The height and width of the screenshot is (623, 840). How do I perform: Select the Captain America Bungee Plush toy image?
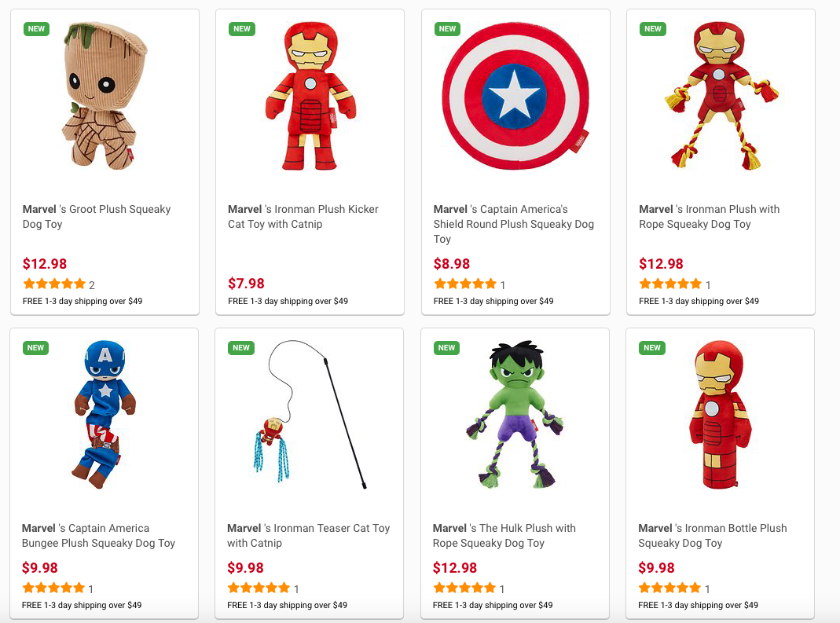(104, 413)
